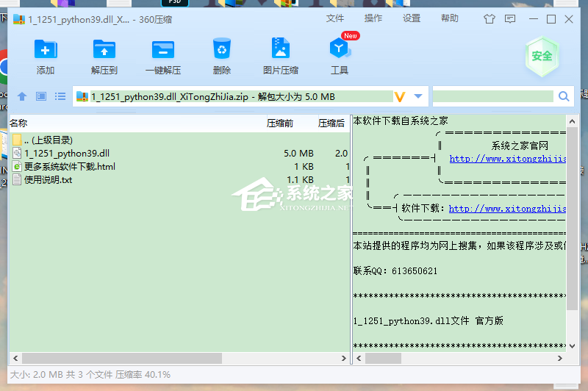This screenshot has width=588, height=391.
Task: Maximize the 360压缩 window
Action: coord(551,19)
